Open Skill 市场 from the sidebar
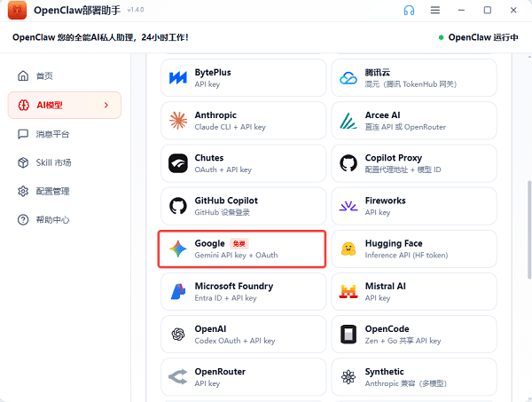 pos(65,162)
